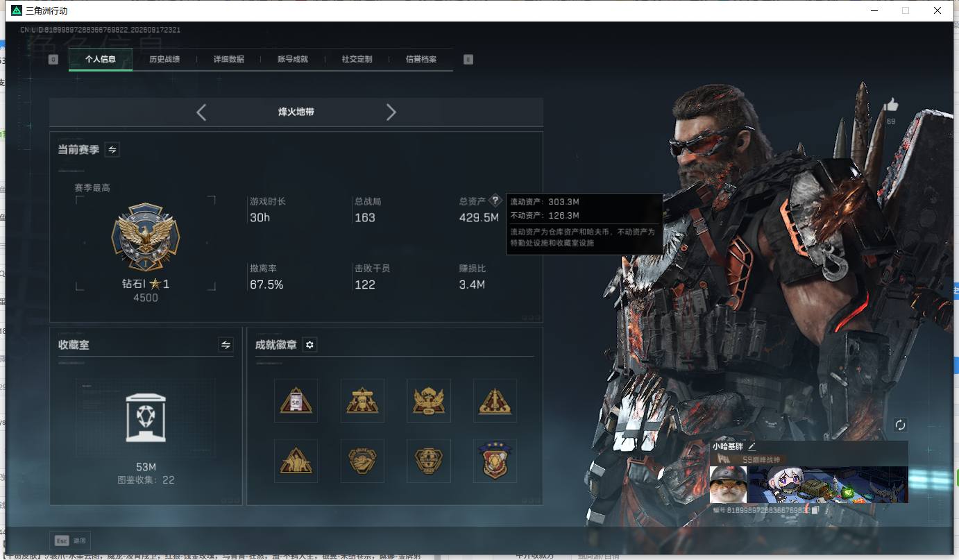Click the 击败干员 value 122
Screen dimensions: 959x560
(365, 285)
